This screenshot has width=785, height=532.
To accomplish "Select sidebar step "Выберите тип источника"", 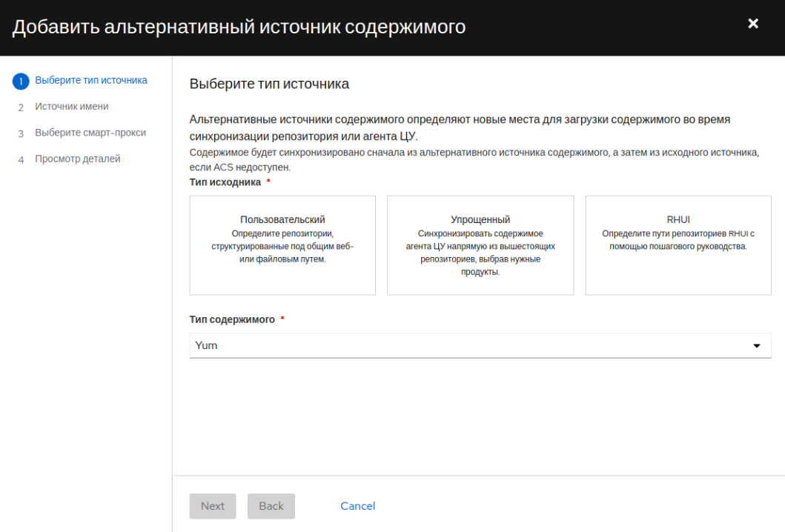I will [x=90, y=81].
